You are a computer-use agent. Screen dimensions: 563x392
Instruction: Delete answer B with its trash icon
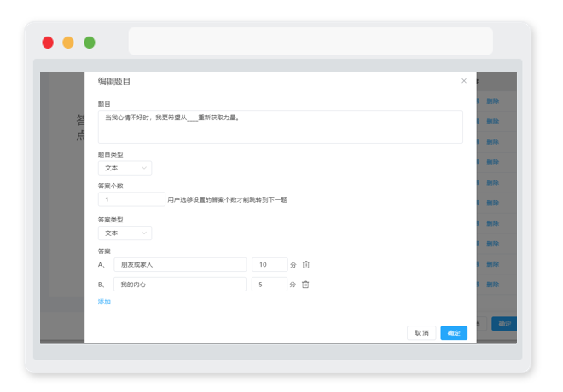click(x=305, y=285)
